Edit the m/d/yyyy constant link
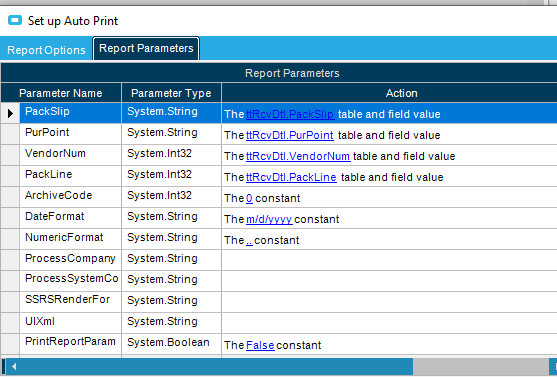Viewport: 557px width, 377px height. [x=269, y=219]
